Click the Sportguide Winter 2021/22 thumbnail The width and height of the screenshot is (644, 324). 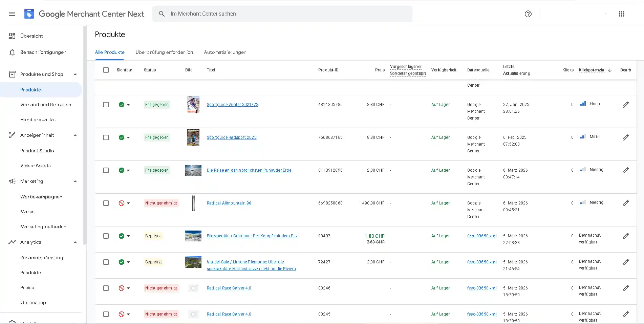point(193,105)
